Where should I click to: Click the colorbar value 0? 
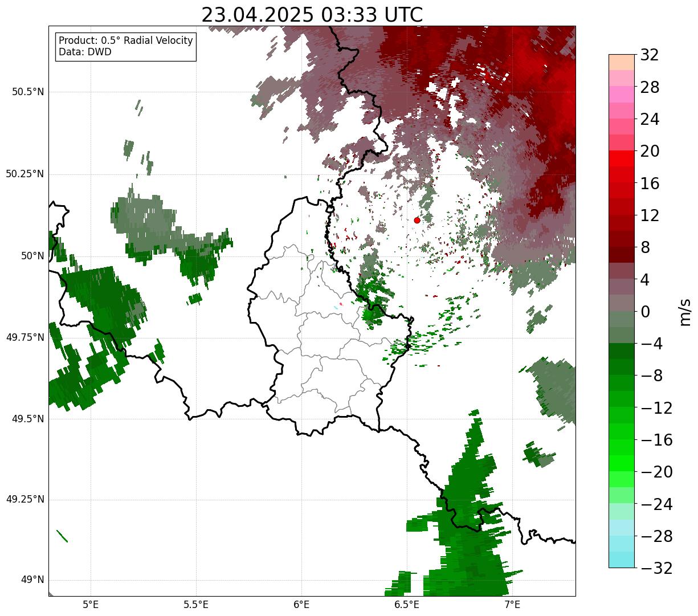[645, 312]
